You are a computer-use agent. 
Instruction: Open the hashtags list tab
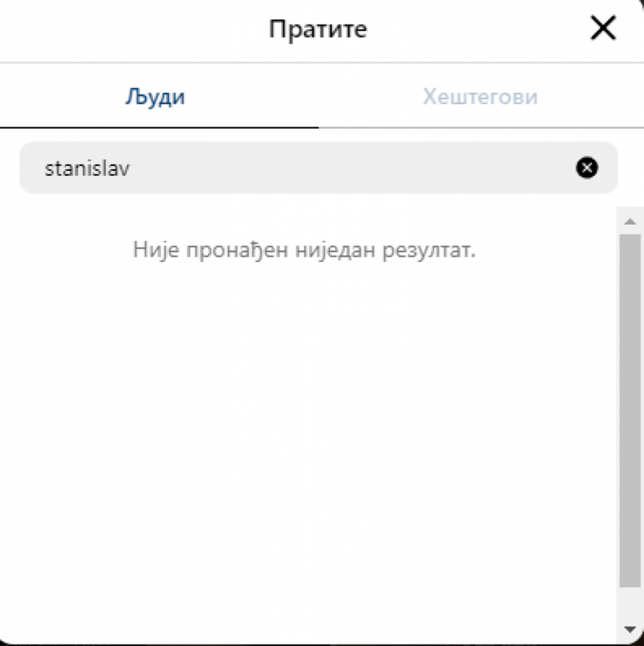[480, 97]
